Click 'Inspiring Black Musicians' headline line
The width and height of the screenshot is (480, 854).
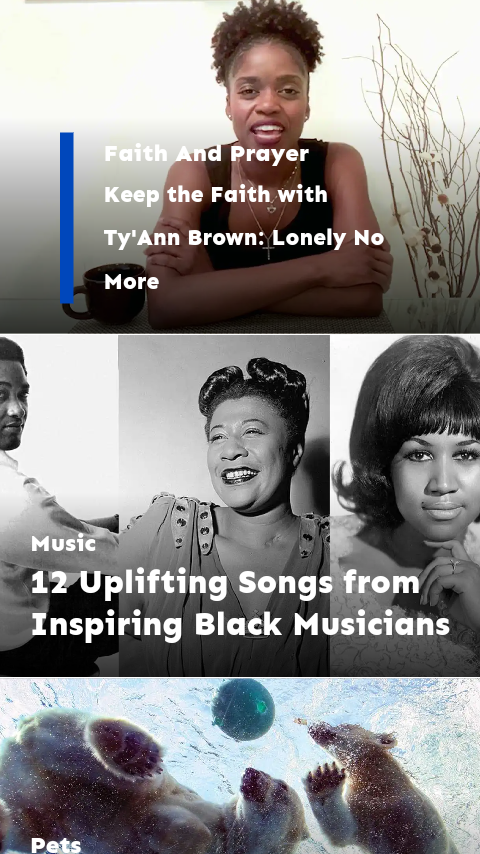[x=240, y=625]
